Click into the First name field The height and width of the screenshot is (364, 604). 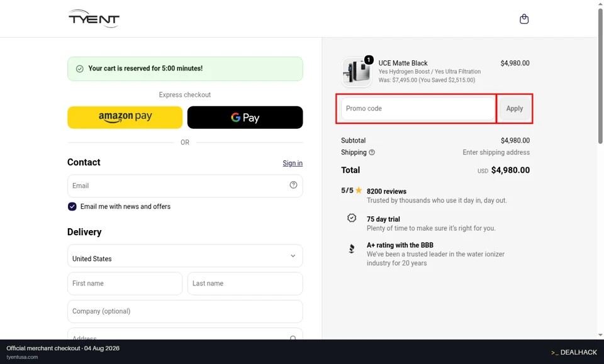(x=125, y=284)
